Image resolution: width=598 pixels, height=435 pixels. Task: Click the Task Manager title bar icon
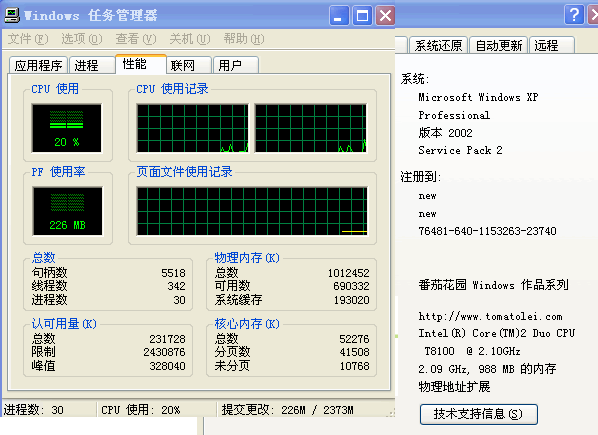(x=12, y=15)
